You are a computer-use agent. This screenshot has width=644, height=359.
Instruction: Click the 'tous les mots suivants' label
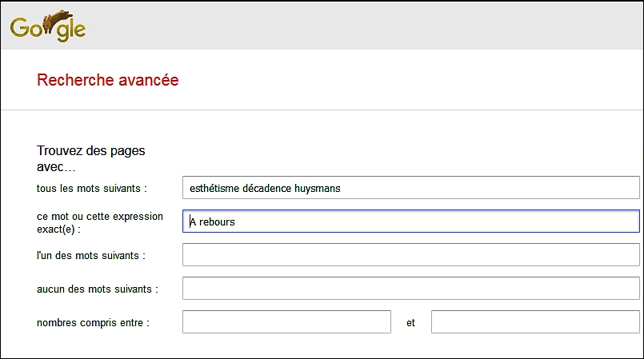91,188
